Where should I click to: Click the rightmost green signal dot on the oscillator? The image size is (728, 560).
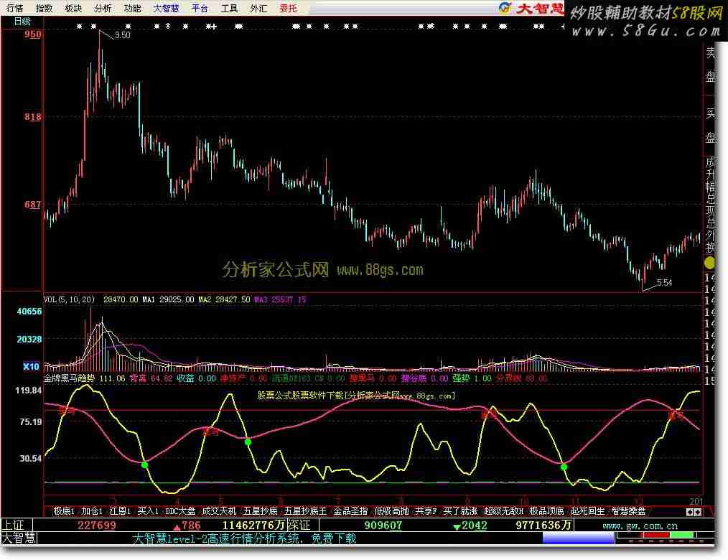coord(564,467)
